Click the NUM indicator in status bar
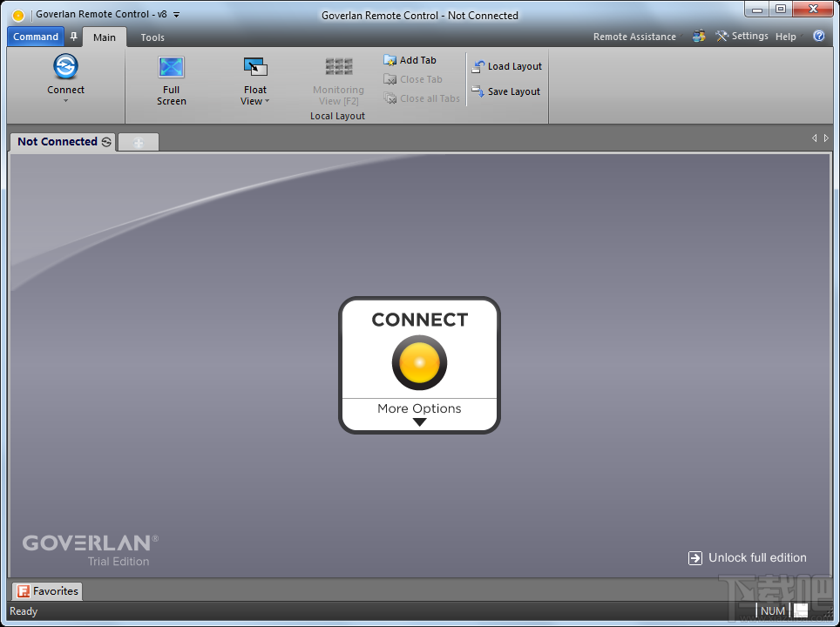This screenshot has width=840, height=627. [x=773, y=611]
